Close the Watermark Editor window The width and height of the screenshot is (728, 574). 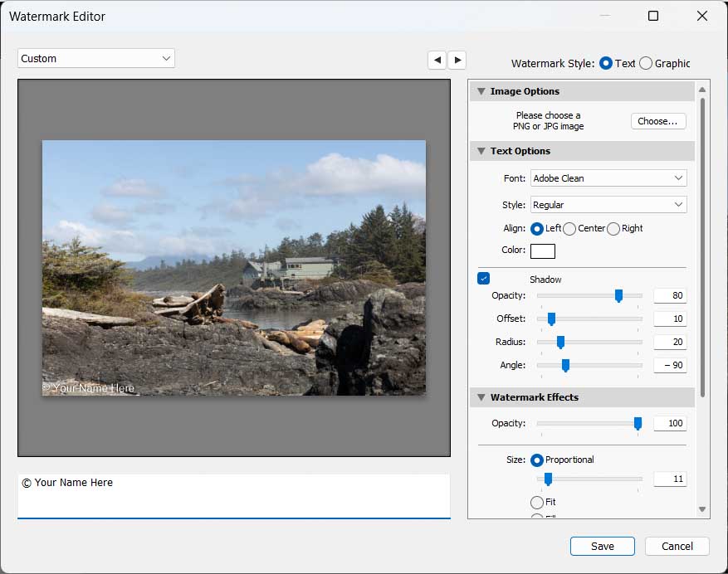click(x=702, y=16)
